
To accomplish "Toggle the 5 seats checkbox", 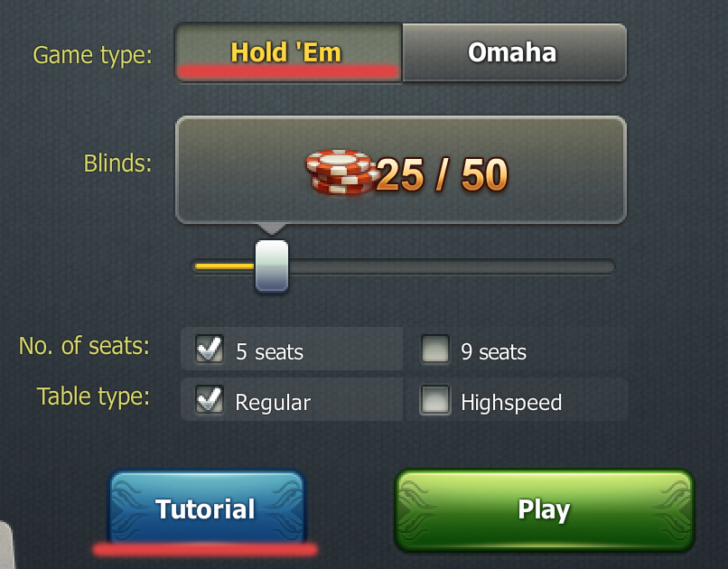I will 210,349.
